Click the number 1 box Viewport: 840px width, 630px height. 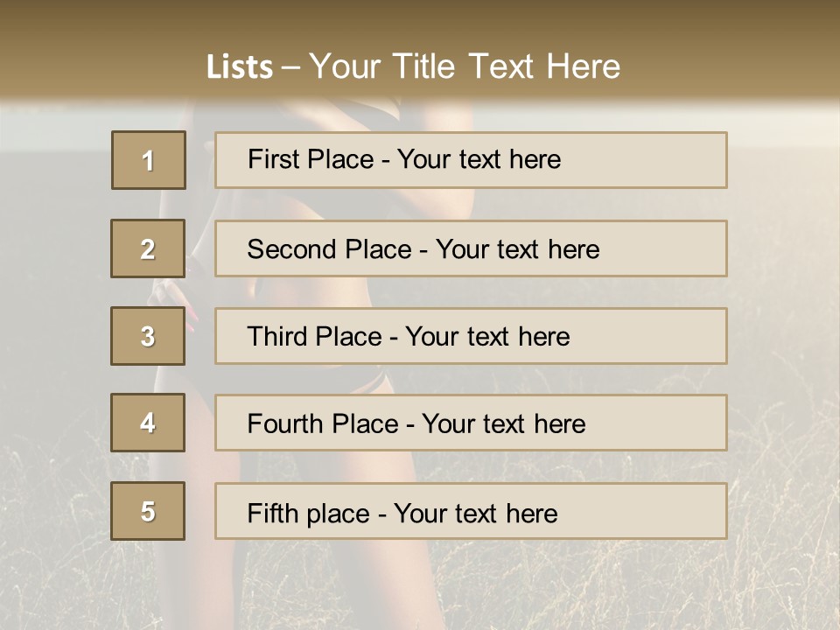coord(148,160)
